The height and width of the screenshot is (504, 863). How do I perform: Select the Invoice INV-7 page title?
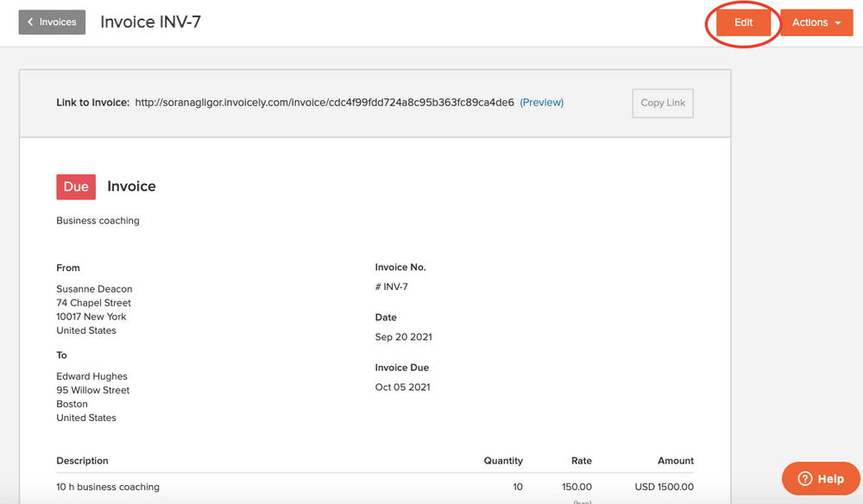150,22
